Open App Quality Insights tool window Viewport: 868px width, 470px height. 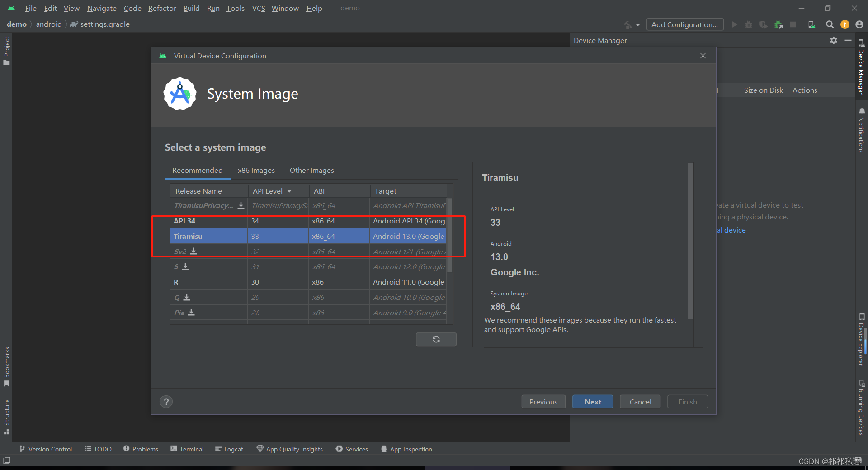[290, 449]
